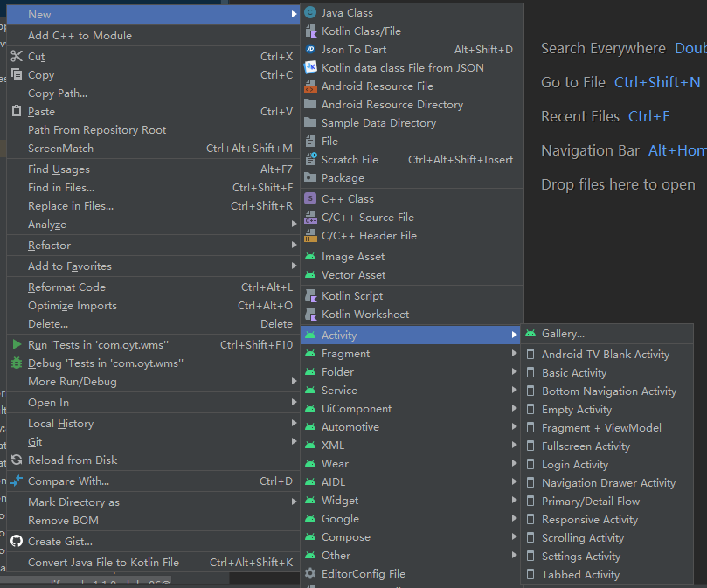Click the C/C++ Header File icon
The image size is (707, 588).
click(310, 235)
